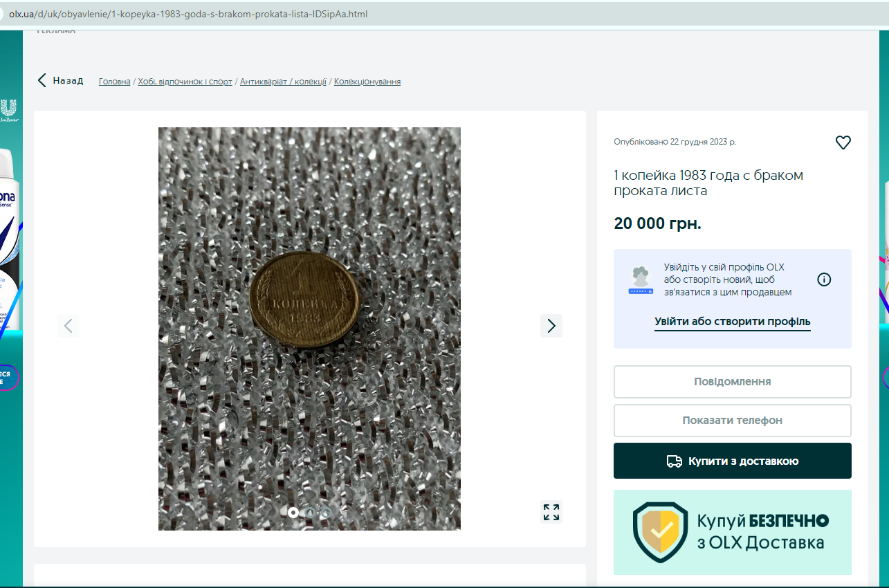Click Увійти або створити профіль link
This screenshot has height=588, width=889.
click(x=733, y=322)
